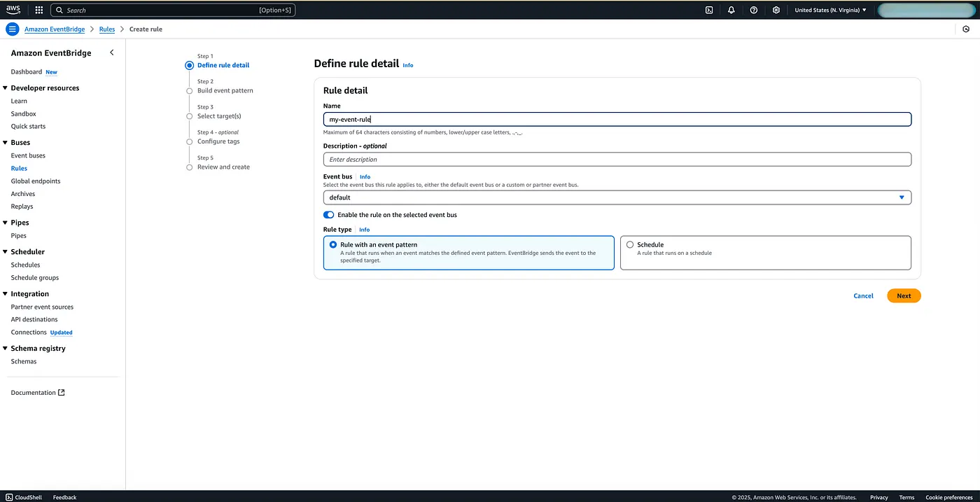Open the AWS home logo
The image size is (980, 502).
13,10
